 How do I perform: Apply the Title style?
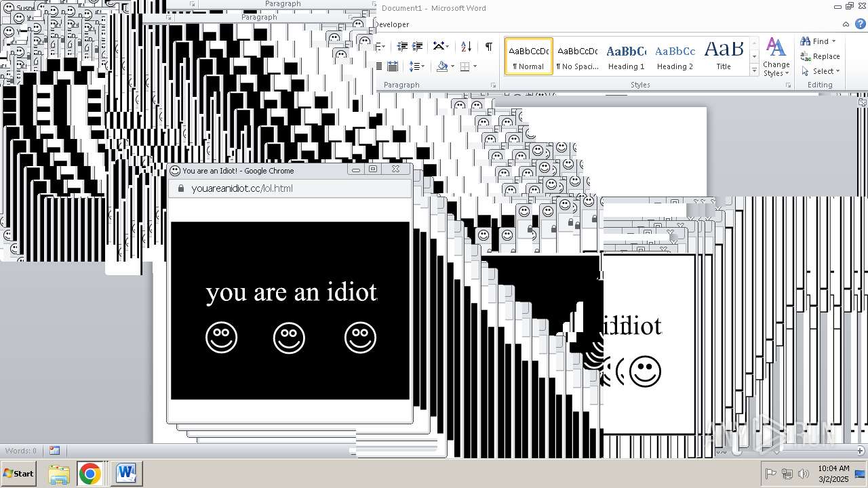click(724, 56)
